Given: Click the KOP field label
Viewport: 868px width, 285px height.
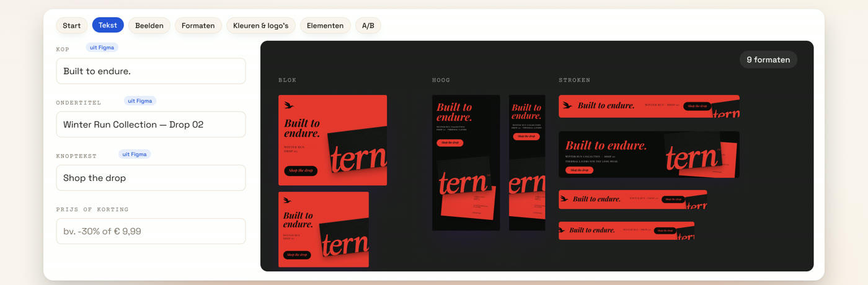Looking at the screenshot, I should [x=63, y=49].
